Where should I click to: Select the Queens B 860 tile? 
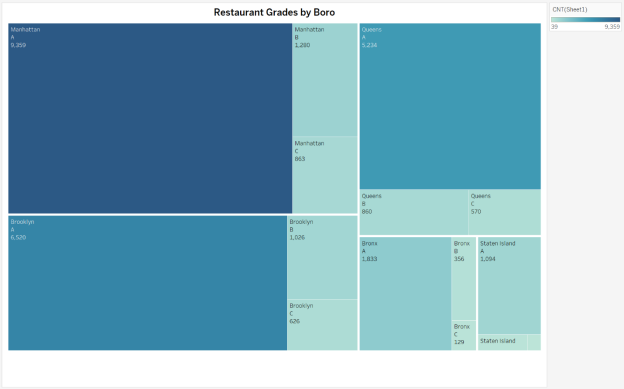coord(414,212)
